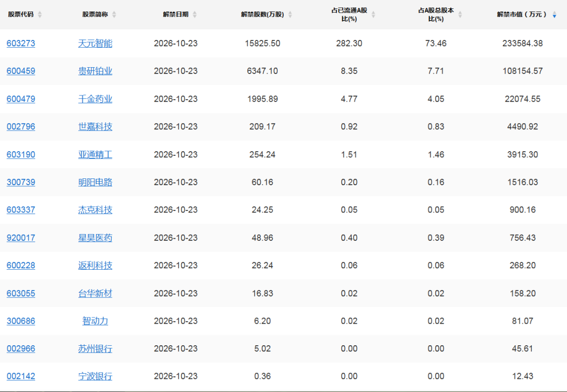Sort by 解禁日期 column arrows
The width and height of the screenshot is (567, 392).
[x=195, y=15]
